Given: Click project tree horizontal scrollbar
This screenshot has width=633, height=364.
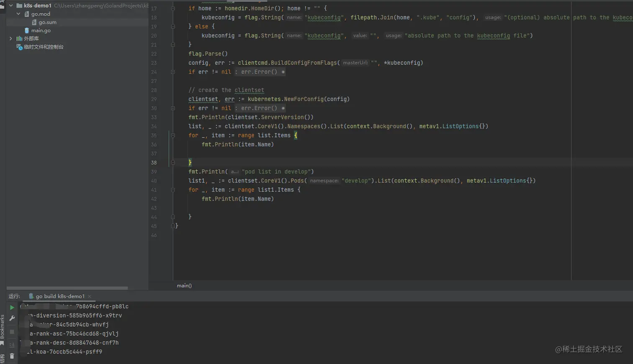Looking at the screenshot, I should pyautogui.click(x=67, y=288).
